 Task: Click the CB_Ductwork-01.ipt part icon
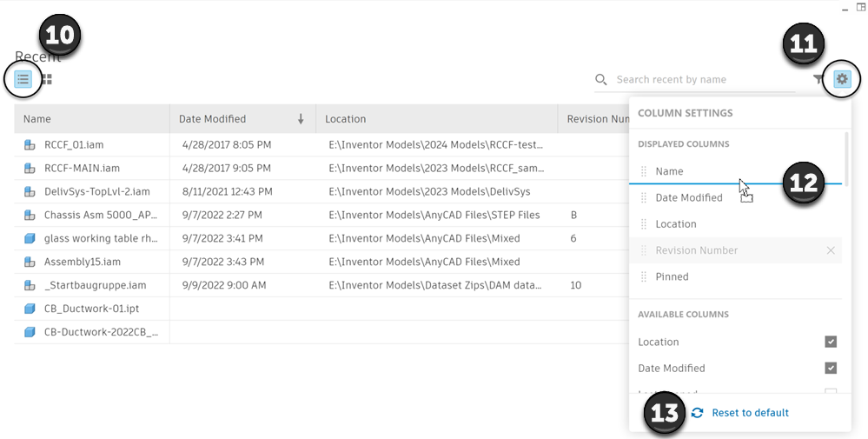click(x=30, y=309)
